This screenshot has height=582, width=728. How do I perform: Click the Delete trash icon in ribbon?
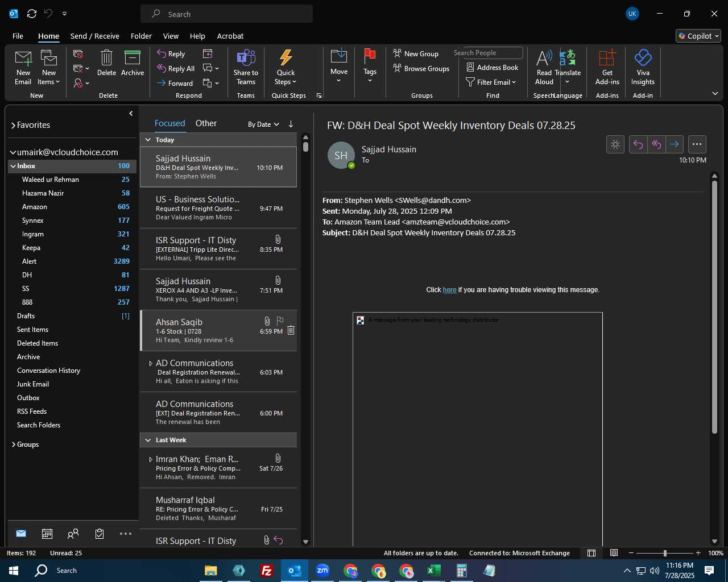pos(106,58)
